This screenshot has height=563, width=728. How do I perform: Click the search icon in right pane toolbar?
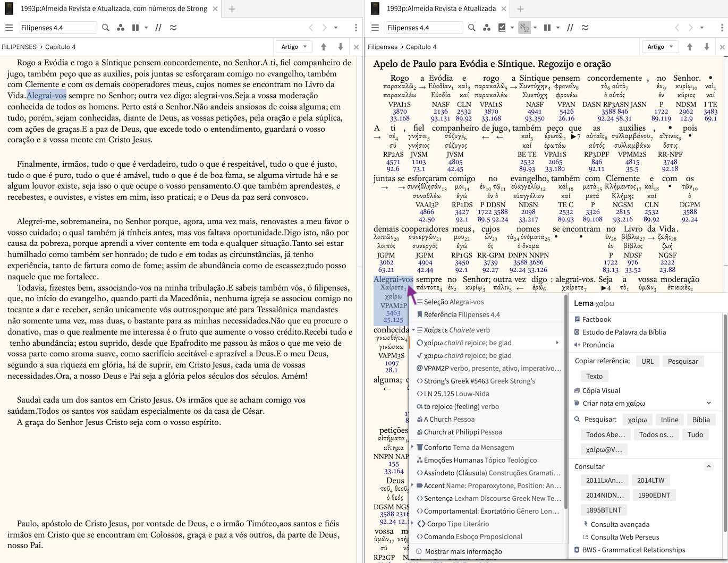(471, 28)
